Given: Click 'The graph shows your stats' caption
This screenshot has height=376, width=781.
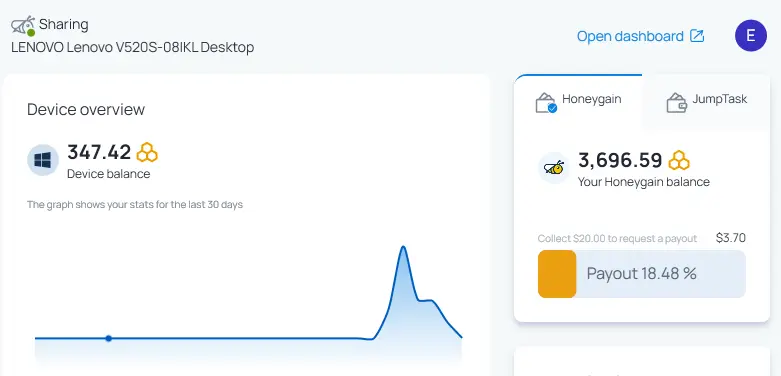Looking at the screenshot, I should (134, 205).
